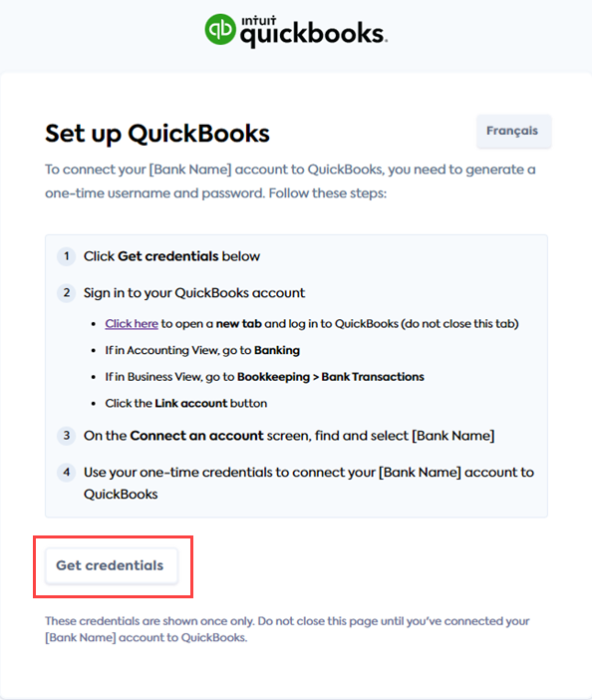
Task: Click "Bookkeeping > Bank Transactions" bold text
Action: tap(331, 377)
